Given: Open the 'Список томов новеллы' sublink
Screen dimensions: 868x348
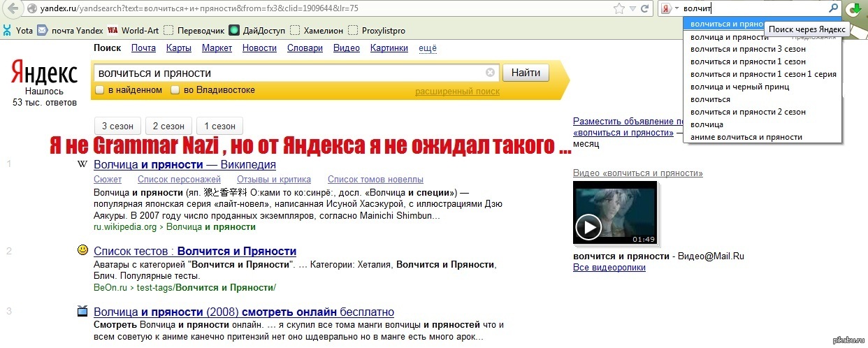Looking at the screenshot, I should pos(375,180).
